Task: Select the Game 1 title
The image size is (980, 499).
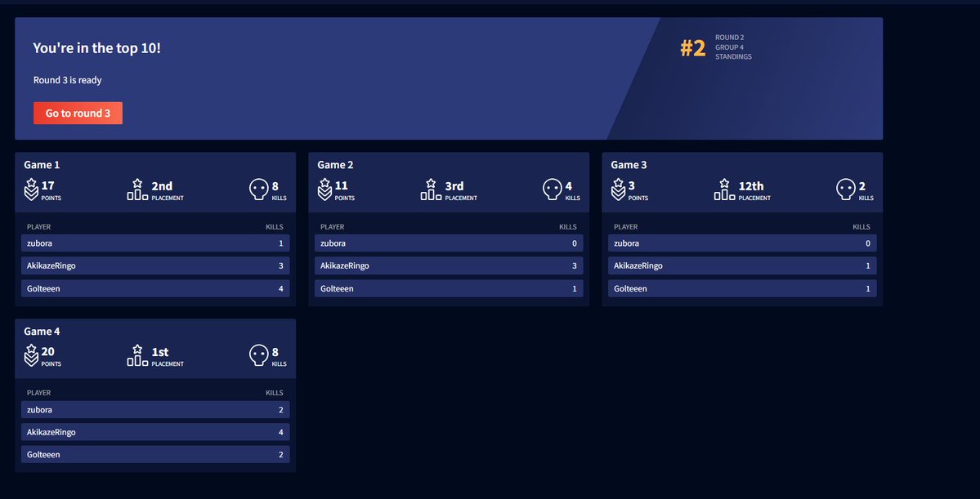Action: (x=42, y=165)
